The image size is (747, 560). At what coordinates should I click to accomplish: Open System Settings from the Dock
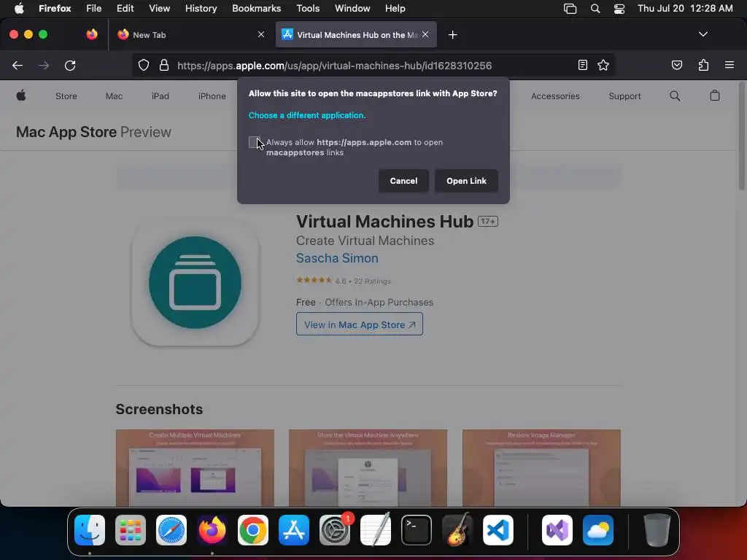(x=335, y=530)
